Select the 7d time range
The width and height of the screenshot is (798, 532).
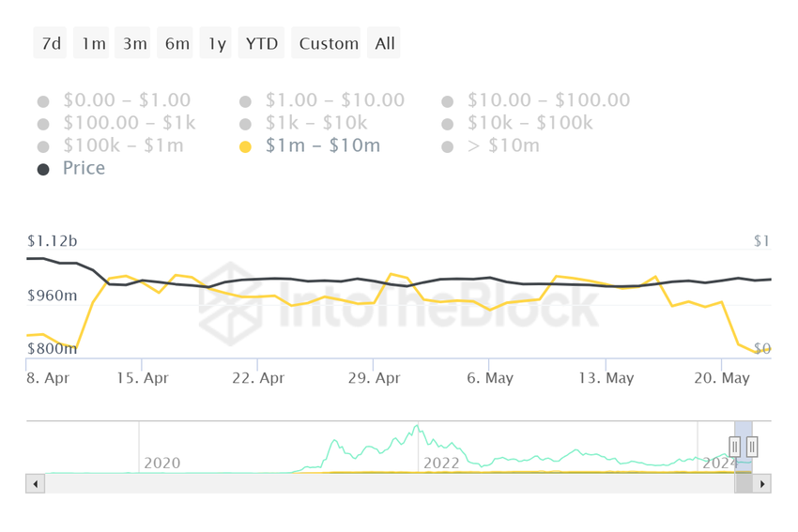click(x=51, y=43)
